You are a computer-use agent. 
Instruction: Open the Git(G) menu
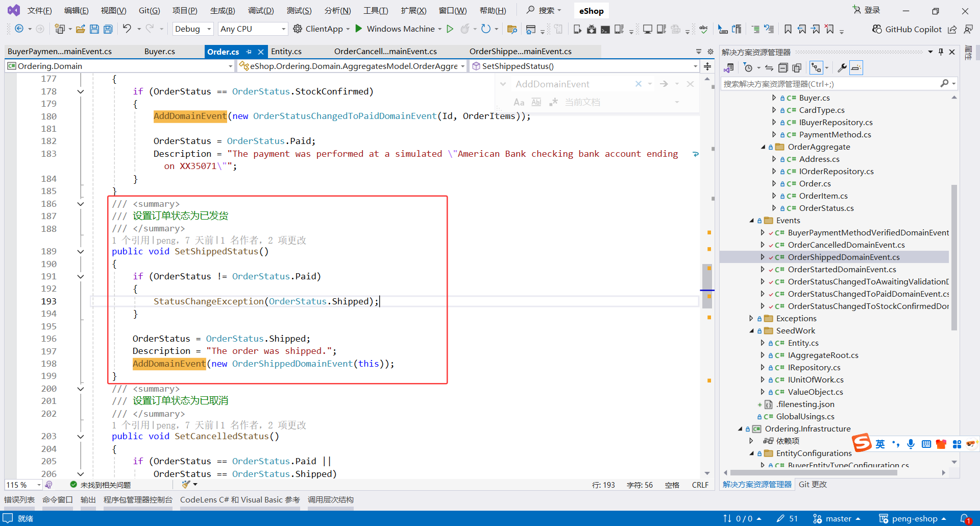tap(149, 11)
